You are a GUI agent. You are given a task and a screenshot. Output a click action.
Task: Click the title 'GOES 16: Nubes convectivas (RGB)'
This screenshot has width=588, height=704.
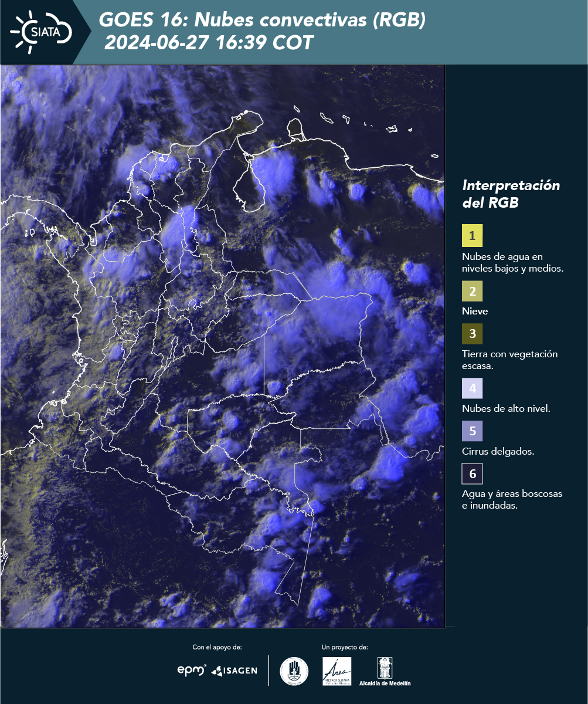click(x=262, y=20)
